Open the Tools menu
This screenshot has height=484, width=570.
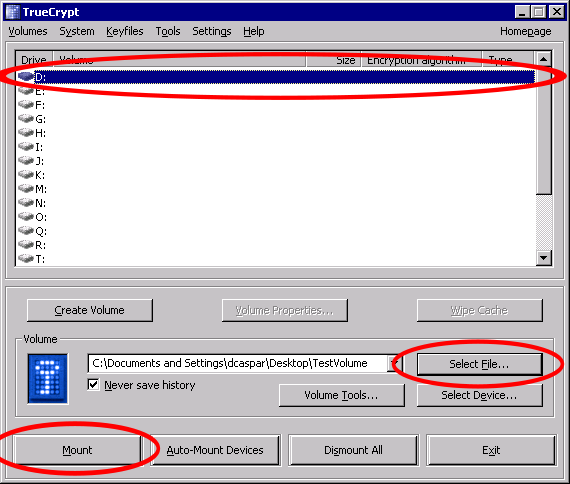pyautogui.click(x=168, y=31)
